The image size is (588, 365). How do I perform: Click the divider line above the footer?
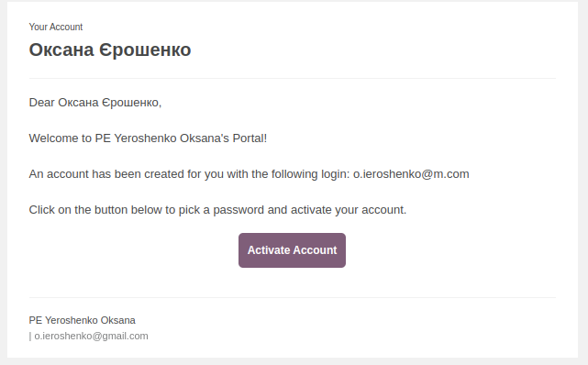[292, 297]
